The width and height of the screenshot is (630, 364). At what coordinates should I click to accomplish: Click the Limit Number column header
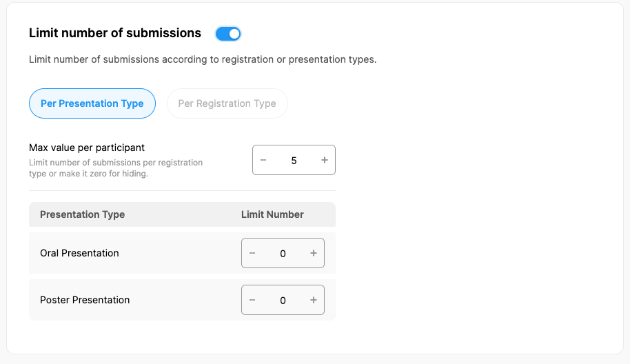[x=272, y=214]
